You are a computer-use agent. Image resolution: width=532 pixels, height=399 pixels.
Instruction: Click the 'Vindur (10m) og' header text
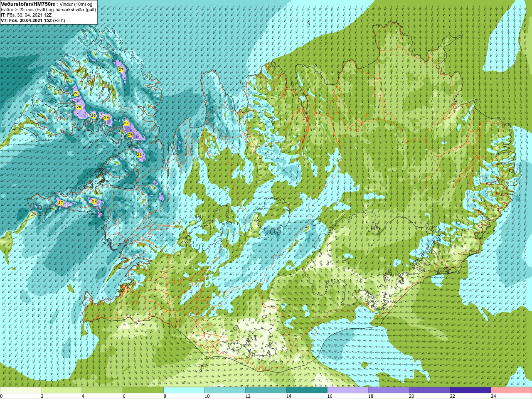coord(76,4)
